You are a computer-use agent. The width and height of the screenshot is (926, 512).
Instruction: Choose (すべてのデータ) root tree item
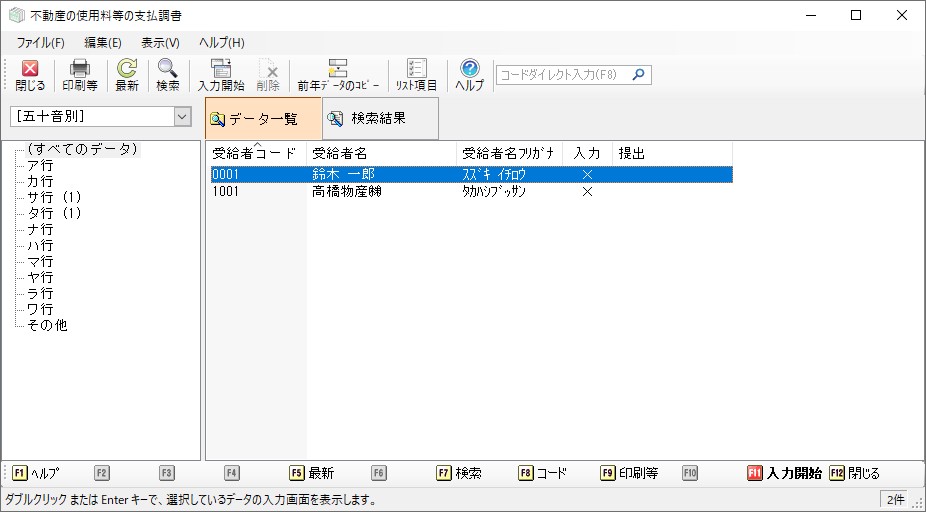(x=81, y=149)
